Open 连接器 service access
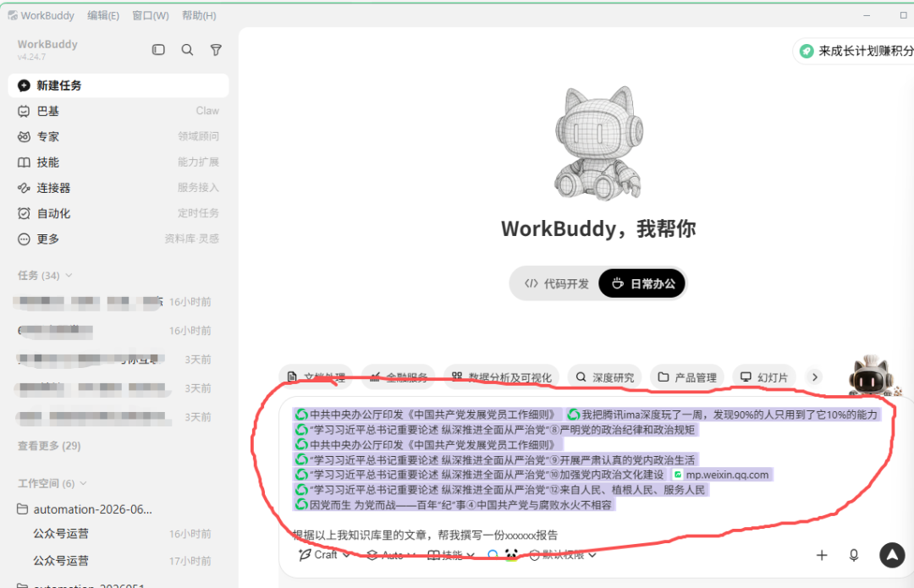Image resolution: width=914 pixels, height=588 pixels. click(x=118, y=188)
